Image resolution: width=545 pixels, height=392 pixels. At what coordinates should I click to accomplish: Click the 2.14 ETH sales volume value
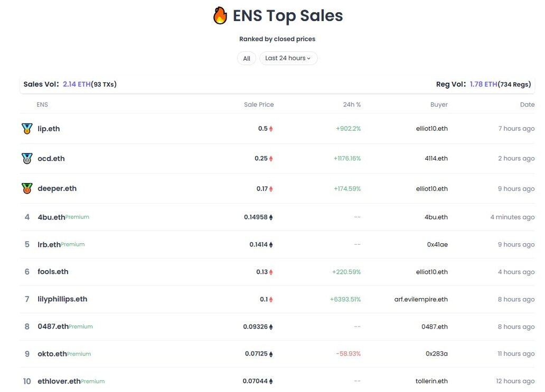click(77, 84)
